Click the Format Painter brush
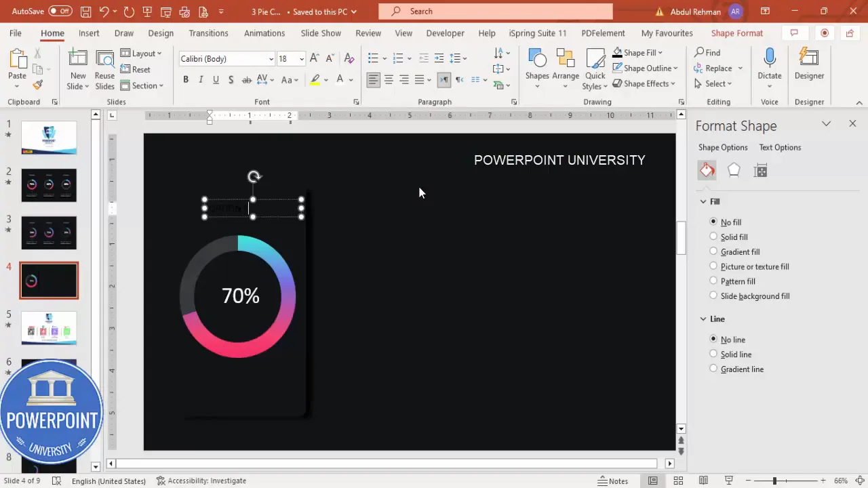 pyautogui.click(x=37, y=85)
